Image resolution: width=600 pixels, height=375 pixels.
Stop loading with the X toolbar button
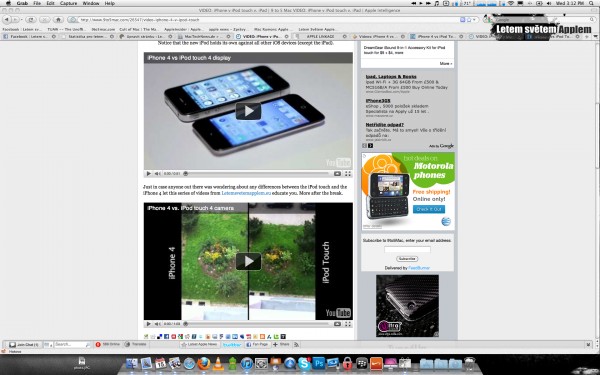tap(44, 20)
